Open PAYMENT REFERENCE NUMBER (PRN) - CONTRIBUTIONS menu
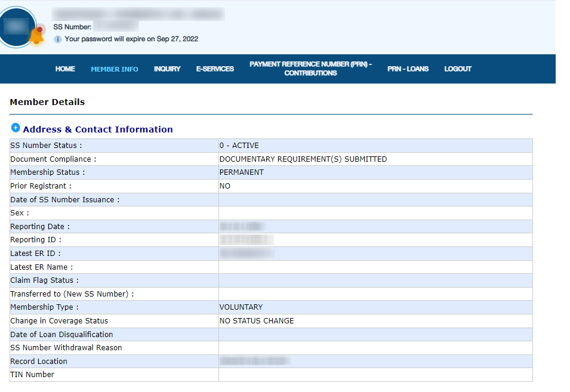Screen dimensions: 570x392 click(x=311, y=69)
